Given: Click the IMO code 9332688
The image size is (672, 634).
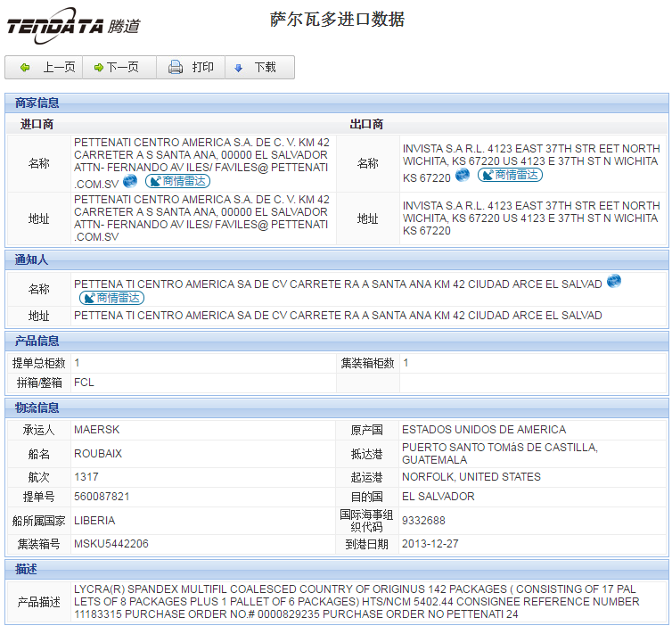Looking at the screenshot, I should coord(423,521).
